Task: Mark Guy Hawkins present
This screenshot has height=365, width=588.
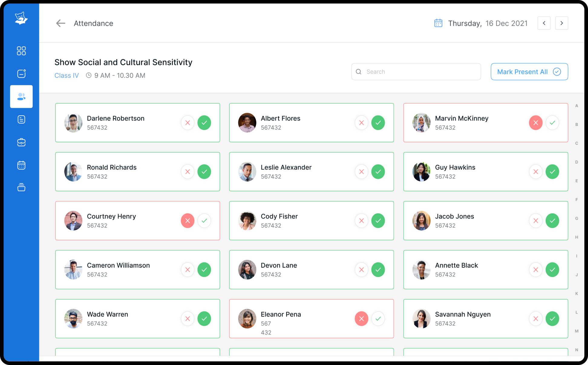Action: click(x=552, y=172)
